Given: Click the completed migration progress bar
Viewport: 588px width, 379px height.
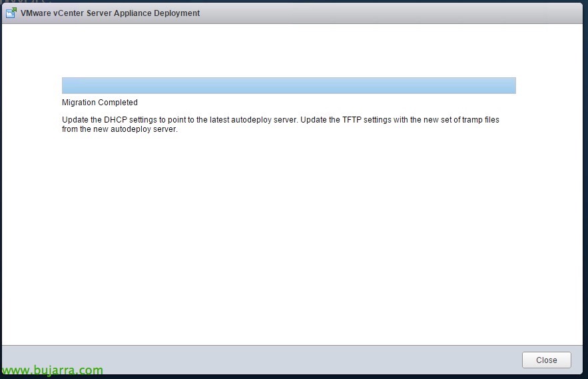Looking at the screenshot, I should tap(289, 85).
